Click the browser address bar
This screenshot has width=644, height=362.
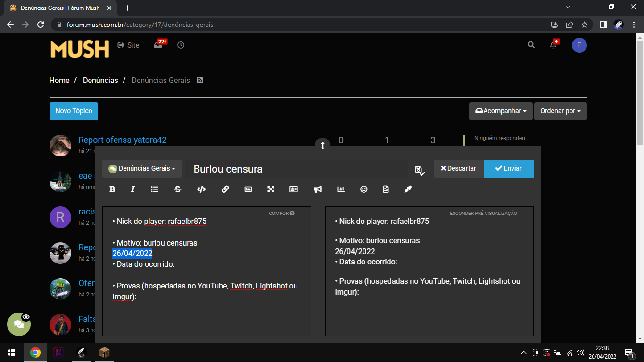(x=302, y=25)
